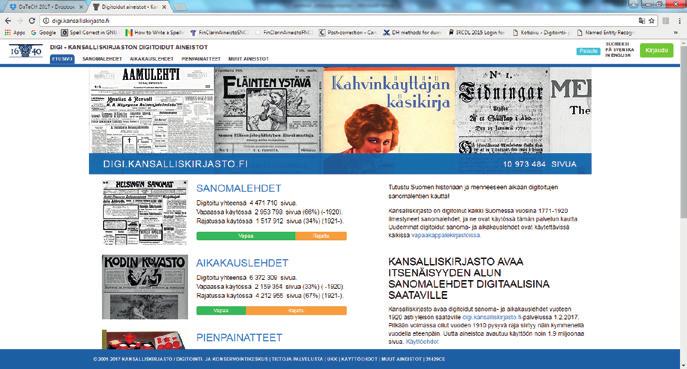Open the SANOMALEHDET section heading
Image resolution: width=687 pixels, height=369 pixels.
coord(239,188)
